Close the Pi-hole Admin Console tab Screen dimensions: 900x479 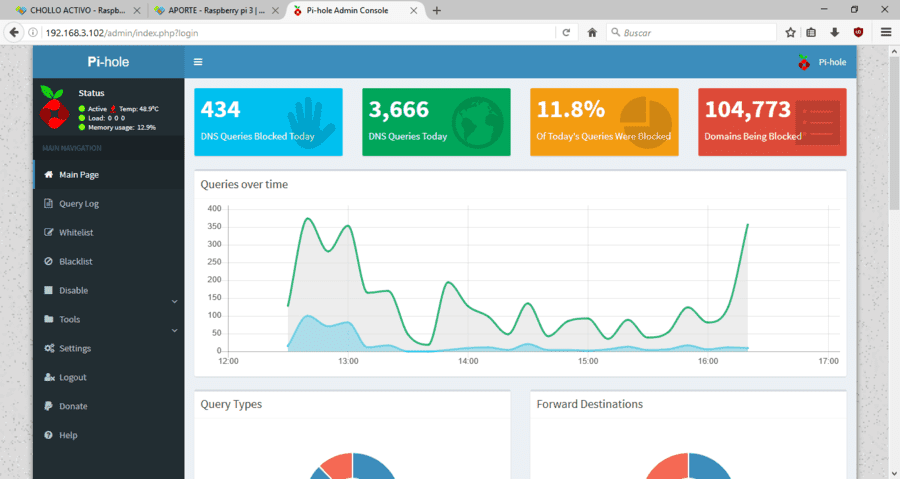point(413,10)
